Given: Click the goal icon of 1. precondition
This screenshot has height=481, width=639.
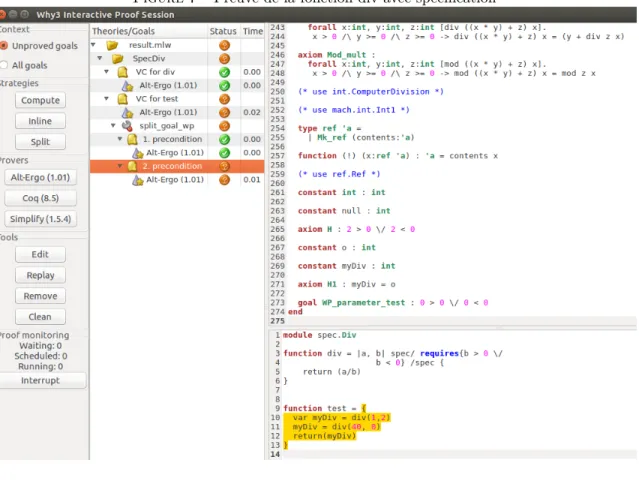Looking at the screenshot, I should (x=132, y=139).
